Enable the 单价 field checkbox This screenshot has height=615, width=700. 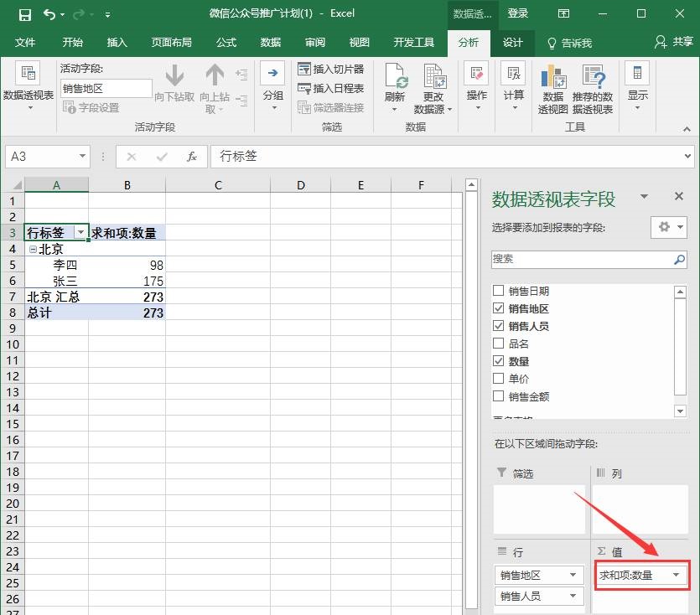point(499,379)
